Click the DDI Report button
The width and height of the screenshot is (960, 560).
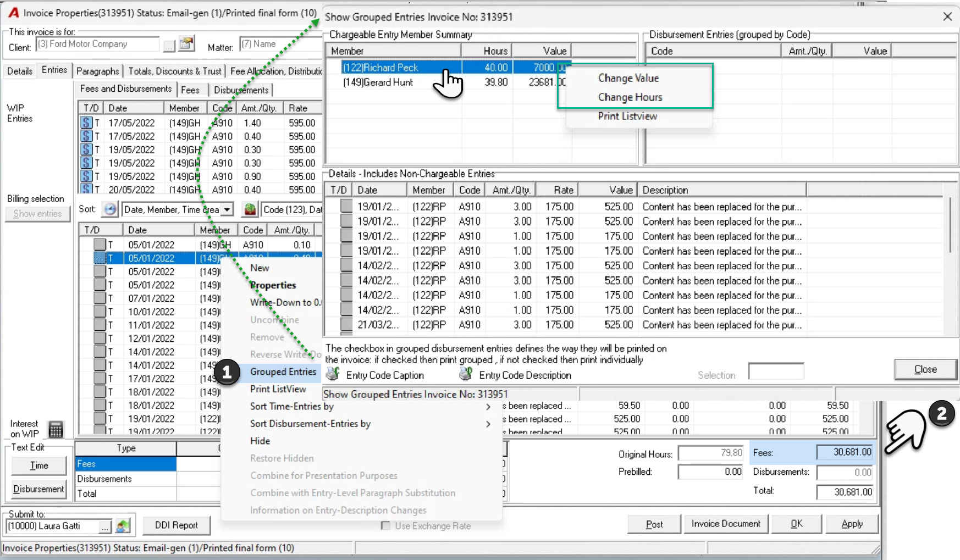(x=176, y=525)
